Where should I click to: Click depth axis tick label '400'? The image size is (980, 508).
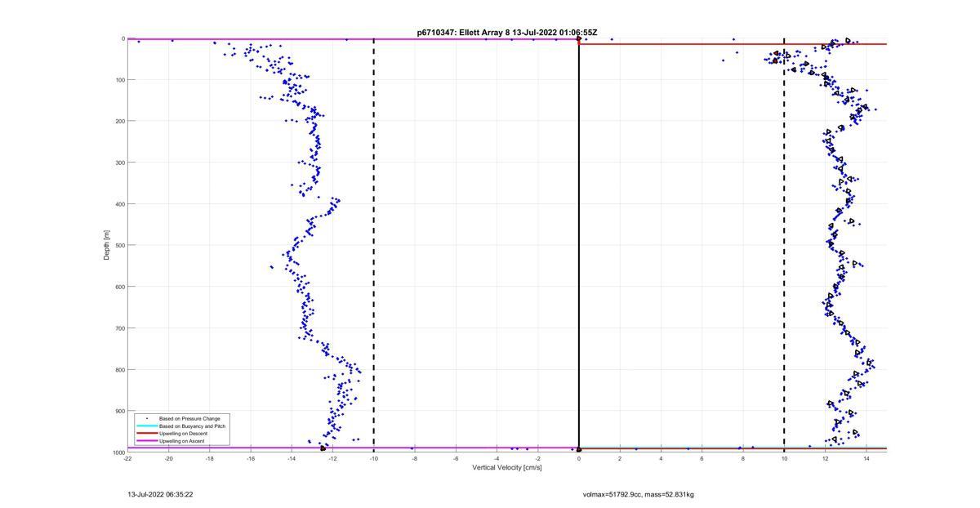pos(119,204)
